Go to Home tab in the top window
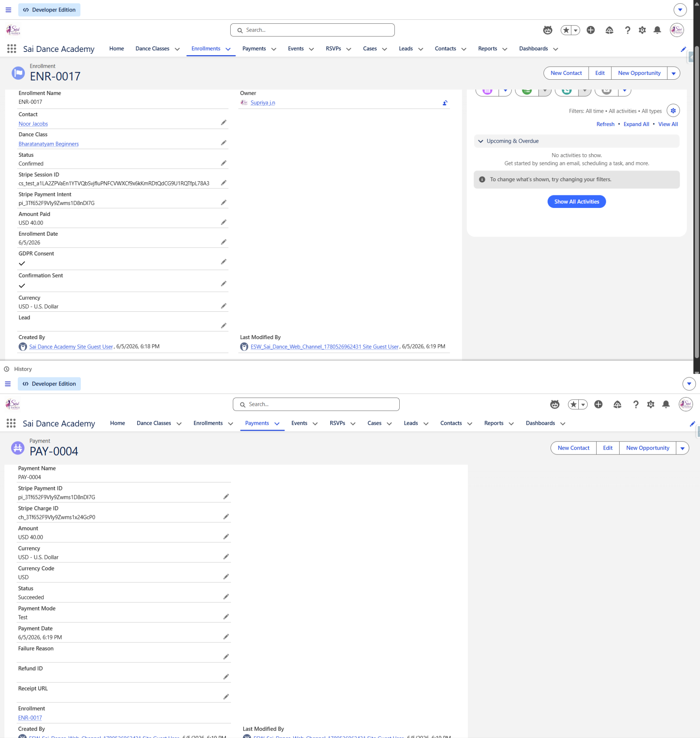The width and height of the screenshot is (700, 738). point(116,49)
